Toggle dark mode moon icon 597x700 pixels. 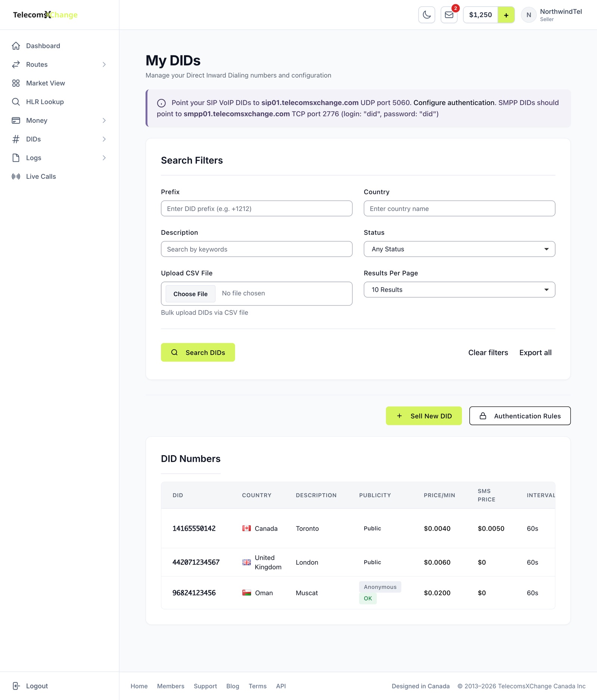click(426, 15)
